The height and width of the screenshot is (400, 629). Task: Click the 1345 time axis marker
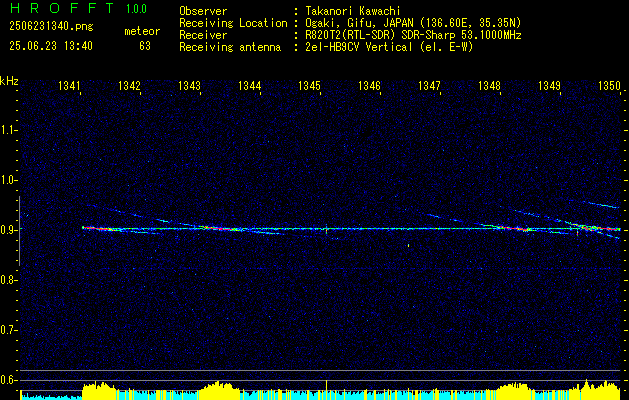[x=310, y=85]
